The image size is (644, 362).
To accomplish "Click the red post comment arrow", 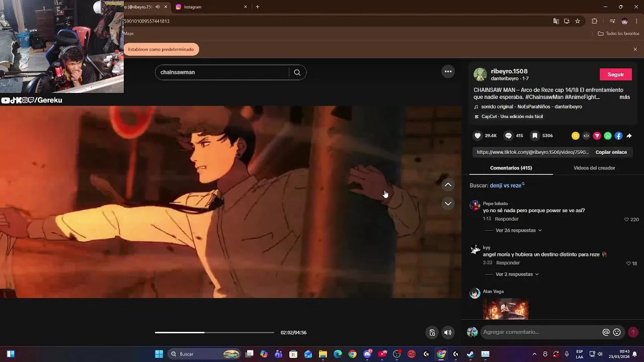I will point(633,332).
